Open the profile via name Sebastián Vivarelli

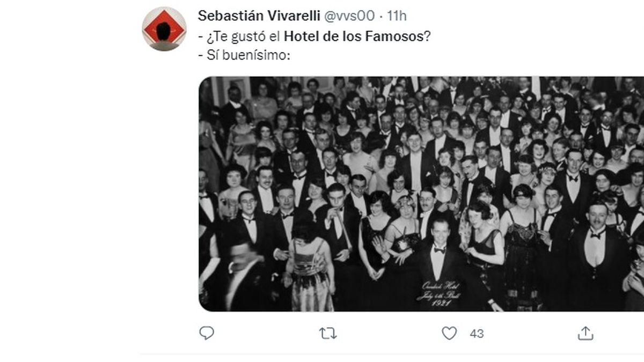(x=258, y=16)
